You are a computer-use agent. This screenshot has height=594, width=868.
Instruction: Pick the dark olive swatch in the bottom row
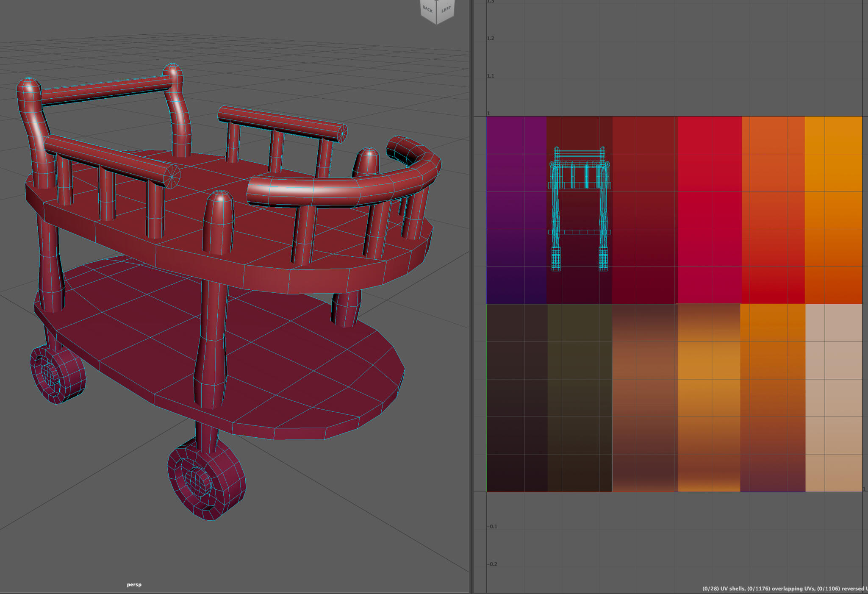tap(579, 397)
